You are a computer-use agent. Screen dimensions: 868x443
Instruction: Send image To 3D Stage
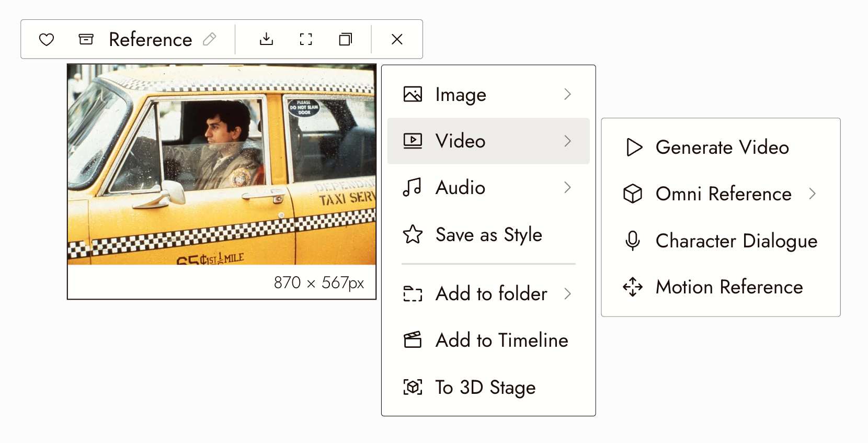click(x=488, y=387)
